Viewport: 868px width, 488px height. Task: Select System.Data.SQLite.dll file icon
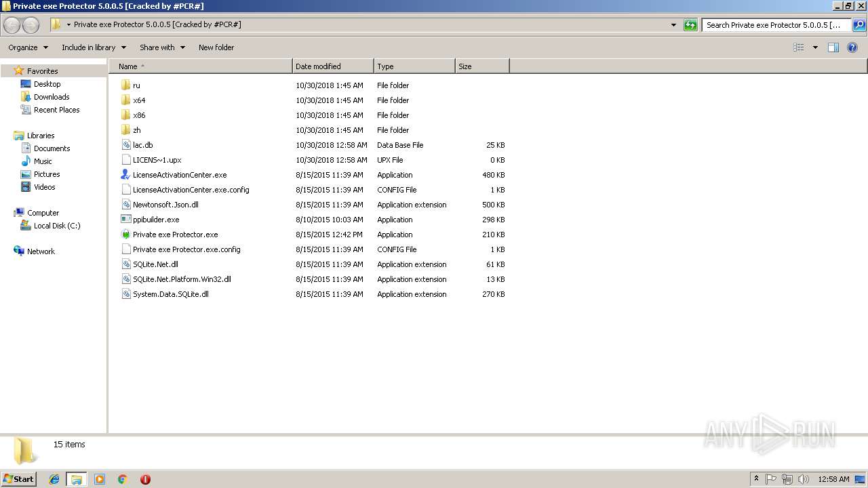125,294
